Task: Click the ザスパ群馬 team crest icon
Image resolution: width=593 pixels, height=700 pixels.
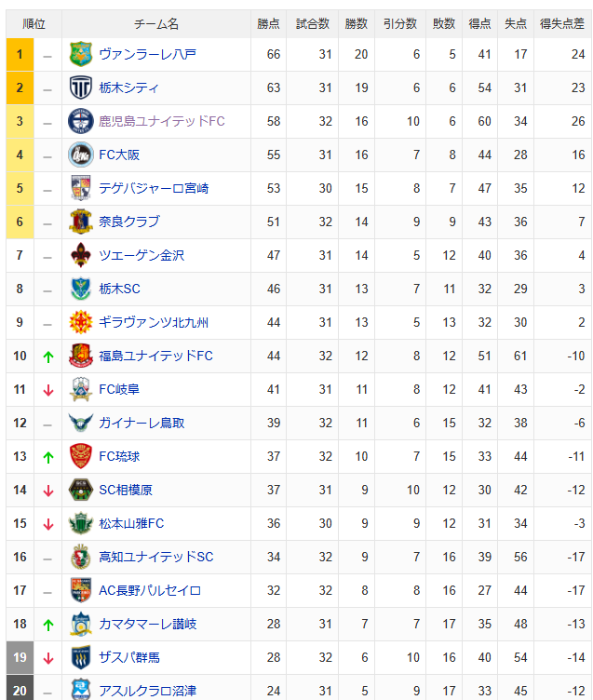Action: click(x=81, y=657)
